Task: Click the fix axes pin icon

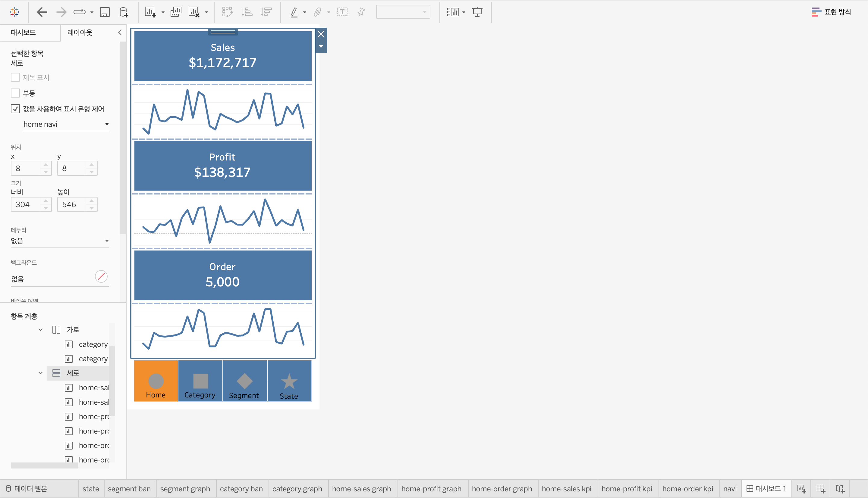Action: click(x=361, y=12)
